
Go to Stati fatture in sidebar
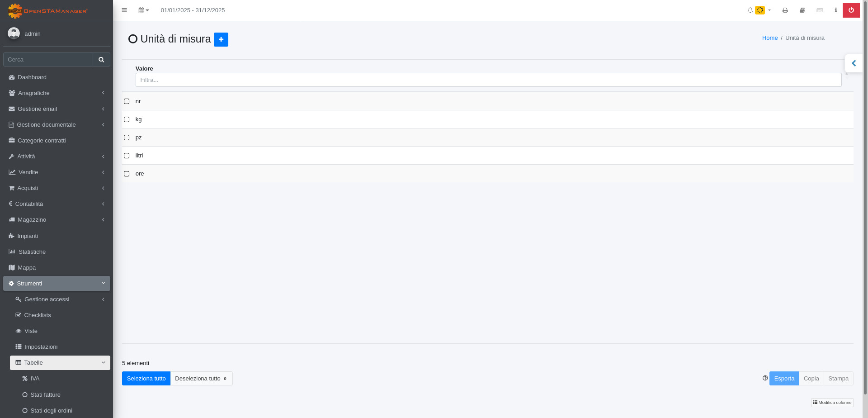pos(45,395)
